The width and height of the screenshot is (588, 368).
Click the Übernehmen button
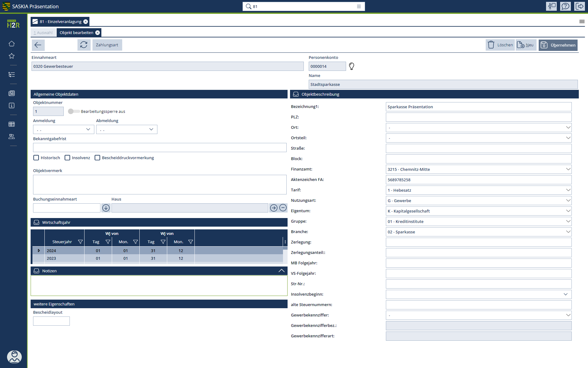(x=558, y=45)
